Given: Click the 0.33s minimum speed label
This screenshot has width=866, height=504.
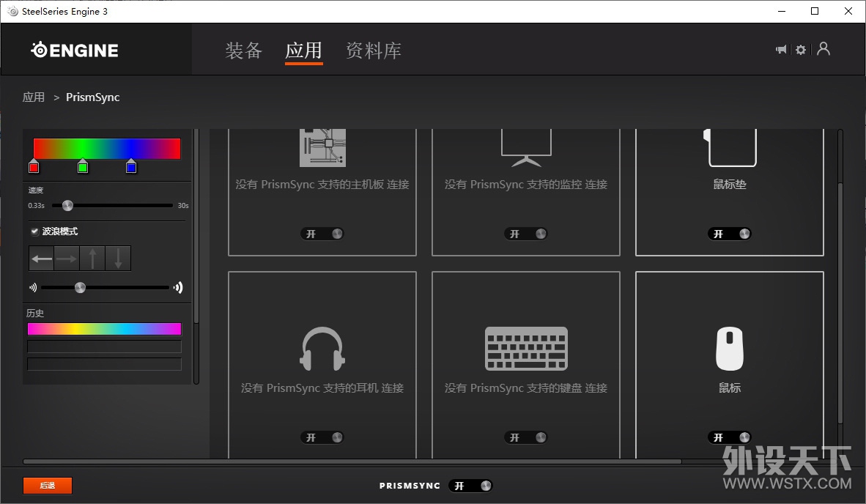Looking at the screenshot, I should pyautogui.click(x=37, y=206).
